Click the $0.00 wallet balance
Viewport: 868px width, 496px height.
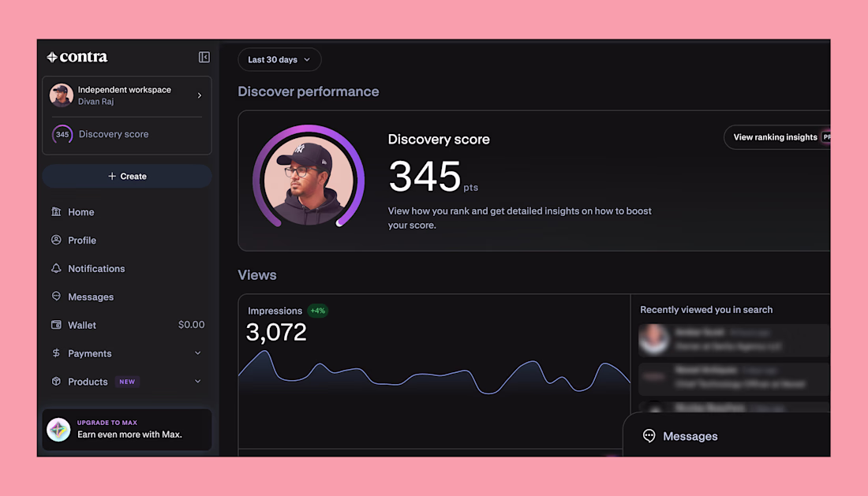coord(191,325)
